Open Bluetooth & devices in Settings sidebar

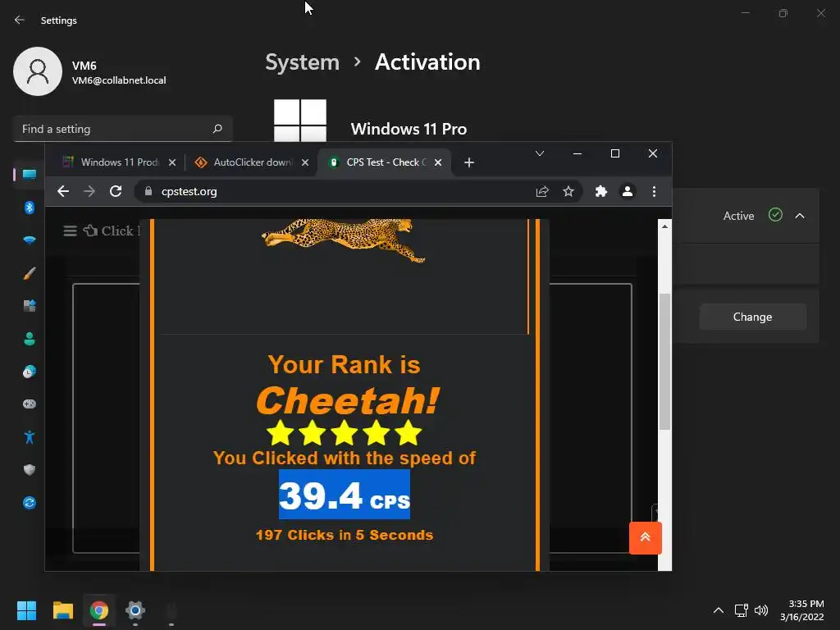[30, 208]
